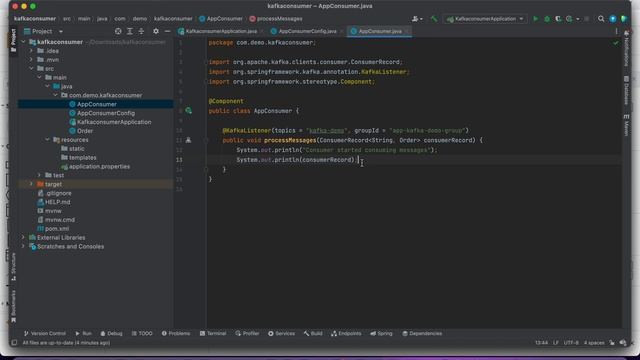The height and width of the screenshot is (360, 640).
Task: Expand the target folder
Action: [31, 184]
